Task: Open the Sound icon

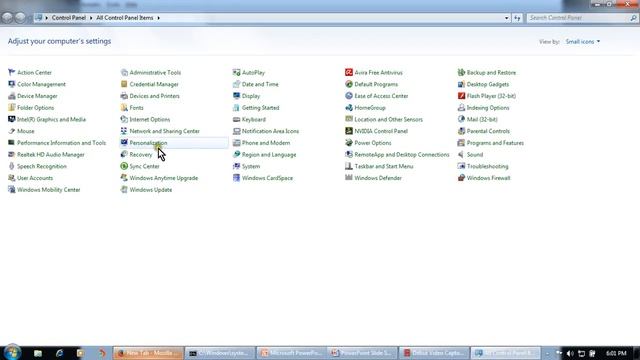Action: coord(461,154)
